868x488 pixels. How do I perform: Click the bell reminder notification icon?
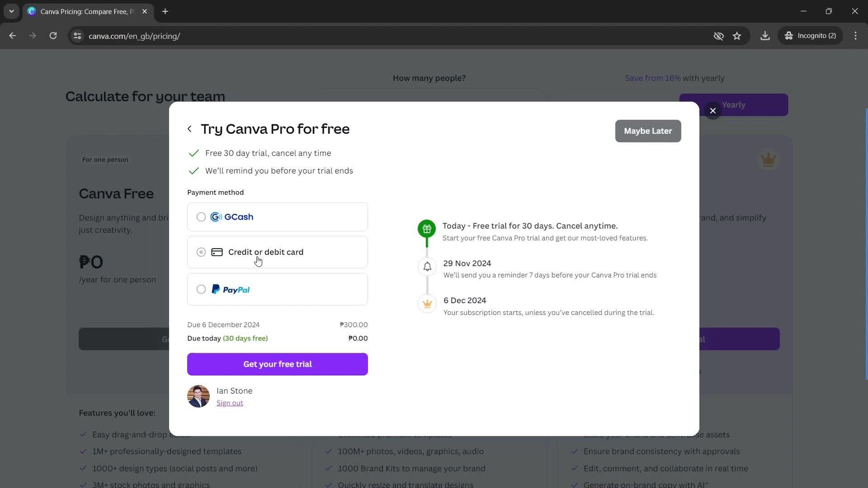coord(427,266)
